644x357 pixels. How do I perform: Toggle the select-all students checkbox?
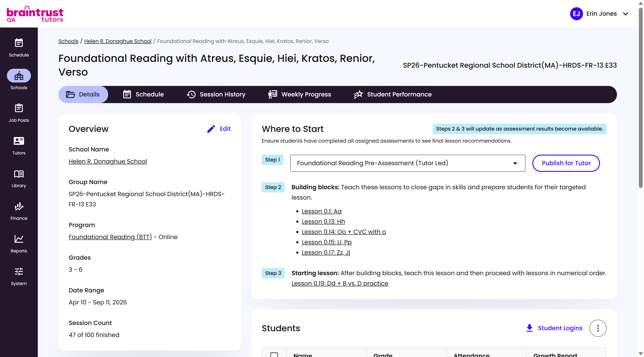pyautogui.click(x=274, y=354)
